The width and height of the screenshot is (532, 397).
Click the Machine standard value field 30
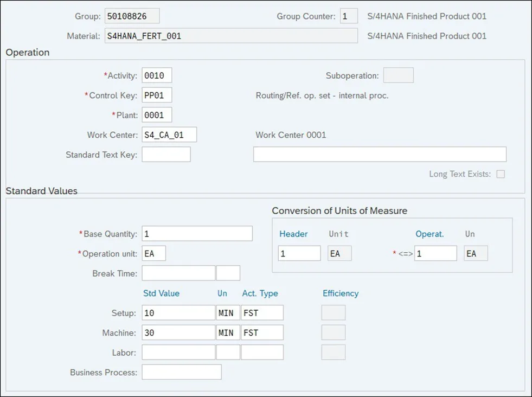[x=178, y=332]
